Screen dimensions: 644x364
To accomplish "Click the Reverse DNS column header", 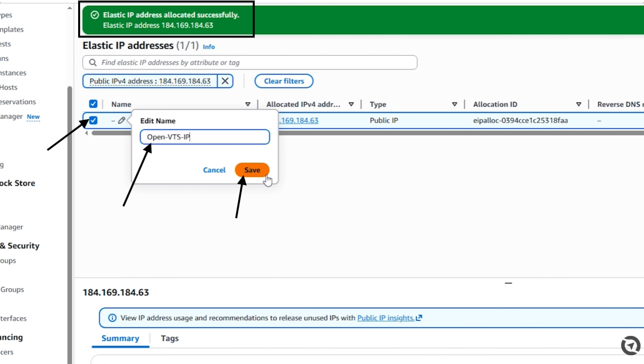I will [620, 104].
